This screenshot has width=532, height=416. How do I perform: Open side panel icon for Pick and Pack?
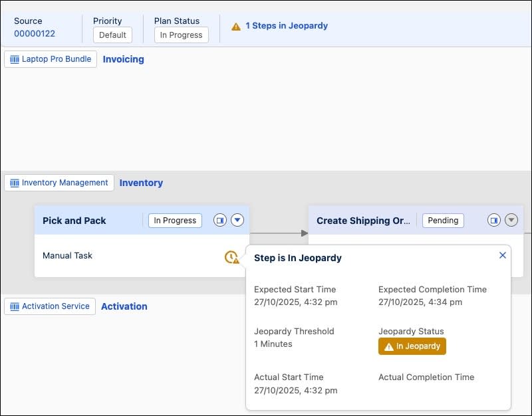220,221
